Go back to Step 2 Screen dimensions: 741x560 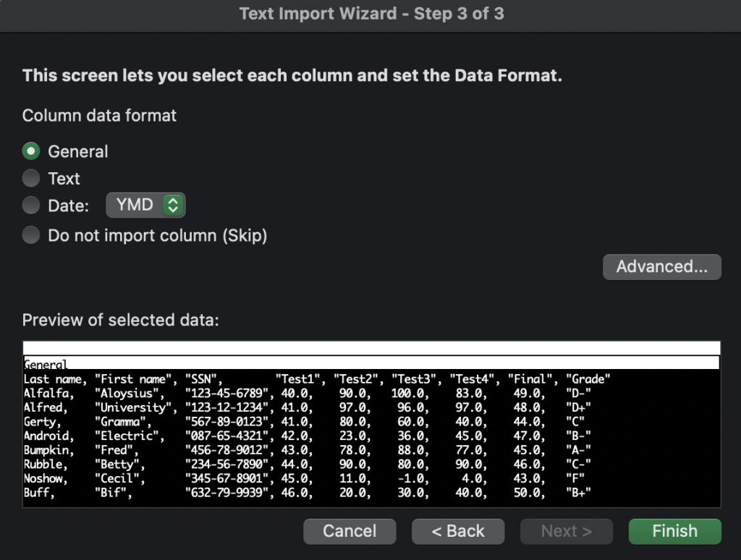457,531
